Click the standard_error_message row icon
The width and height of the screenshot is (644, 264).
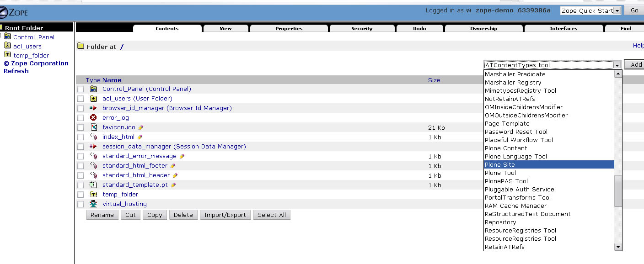point(94,156)
